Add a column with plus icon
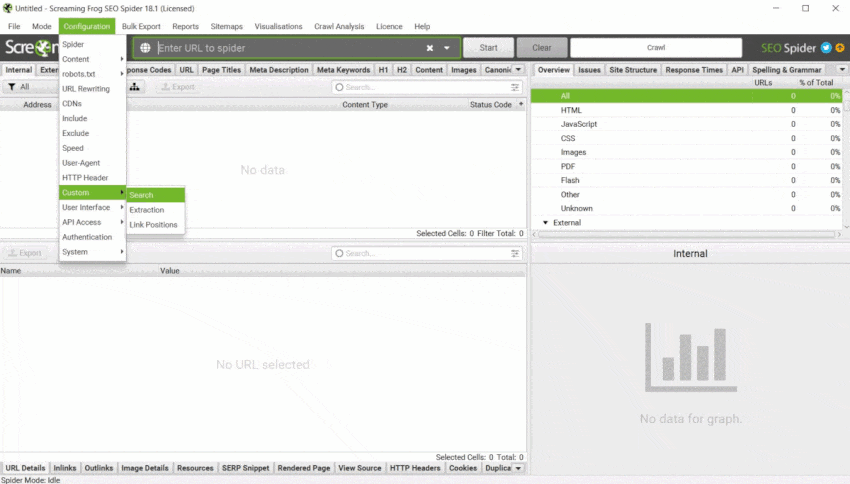Screen dimensions: 850x484 pyautogui.click(x=521, y=104)
